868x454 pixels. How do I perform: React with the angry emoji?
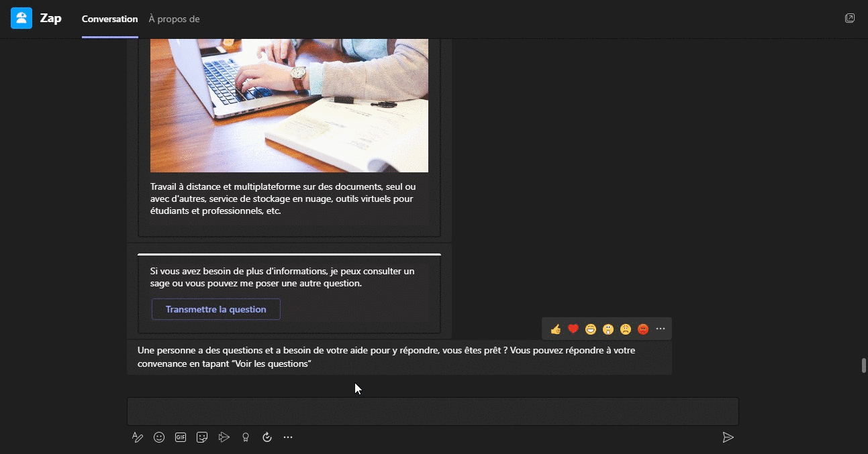(x=643, y=329)
